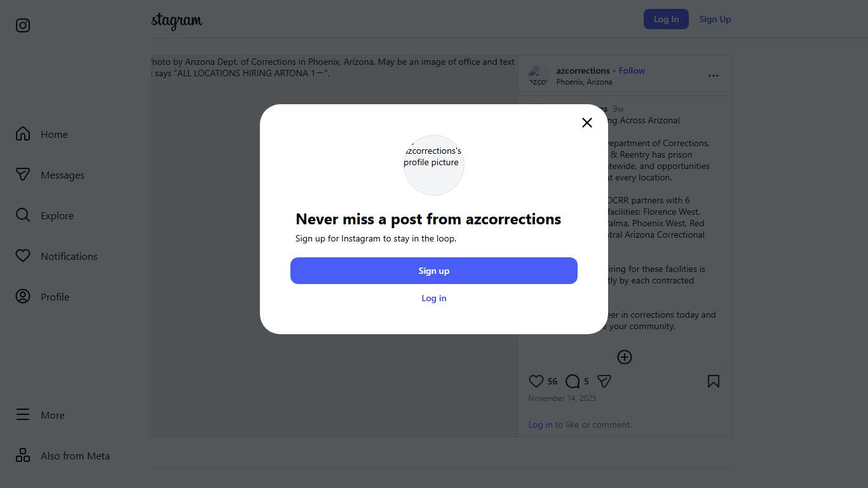Screen dimensions: 868x488
Task: Click azcorrections profile picture in dialog
Action: point(434,165)
